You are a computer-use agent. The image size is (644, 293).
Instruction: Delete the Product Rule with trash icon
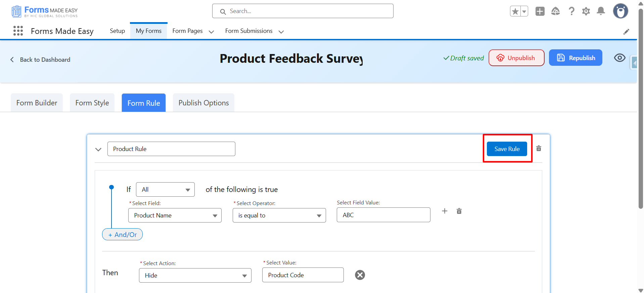click(539, 148)
